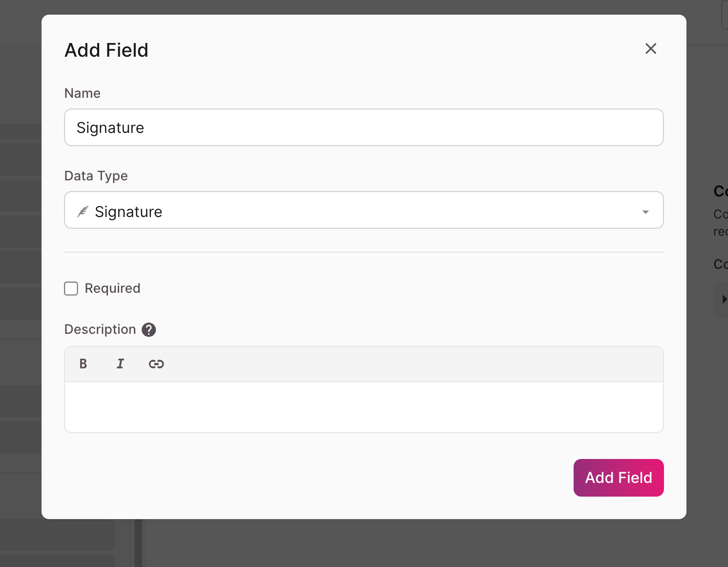Expand the collapsed triangle at right edge
Screen dimensions: 728x567
pos(724,299)
